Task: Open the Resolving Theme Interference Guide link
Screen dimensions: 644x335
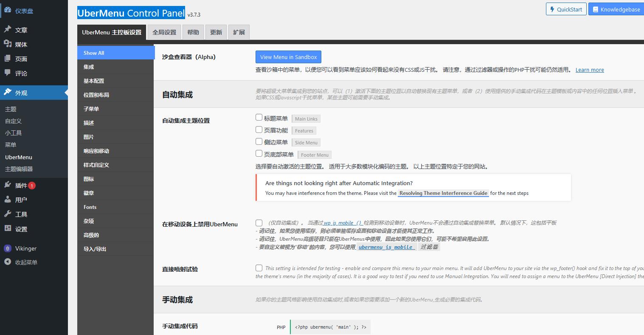Action: 443,193
